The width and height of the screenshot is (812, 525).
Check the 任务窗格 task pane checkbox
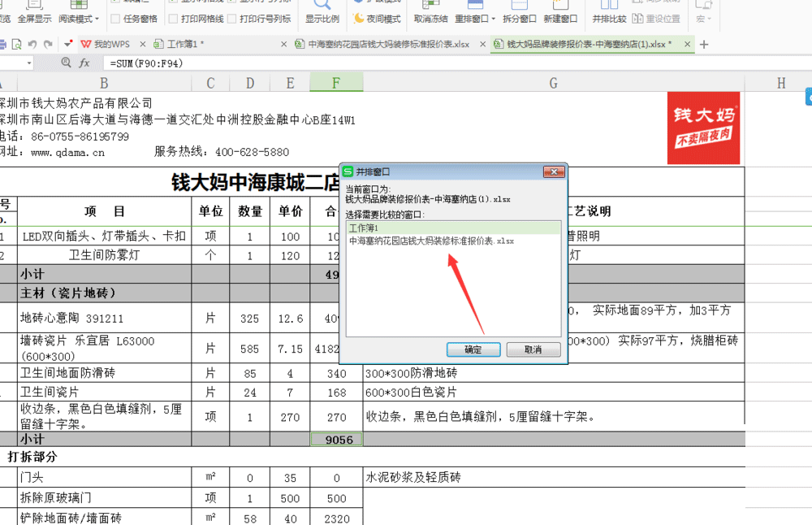[x=115, y=19]
